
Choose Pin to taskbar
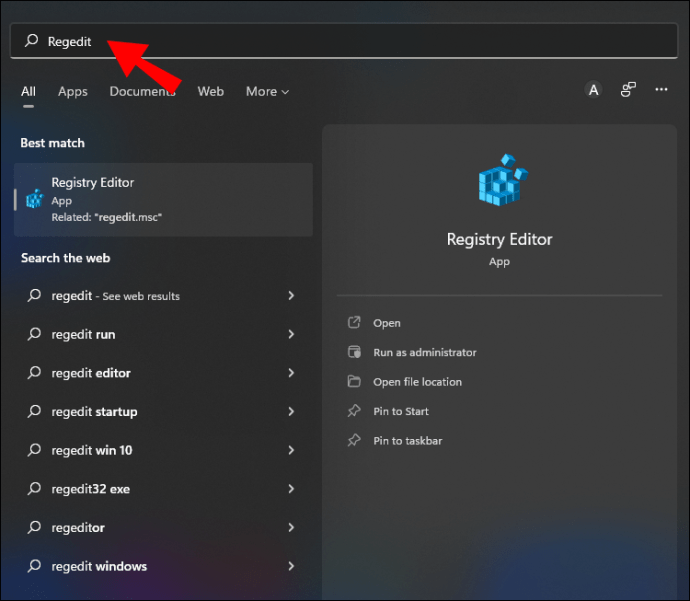point(407,441)
